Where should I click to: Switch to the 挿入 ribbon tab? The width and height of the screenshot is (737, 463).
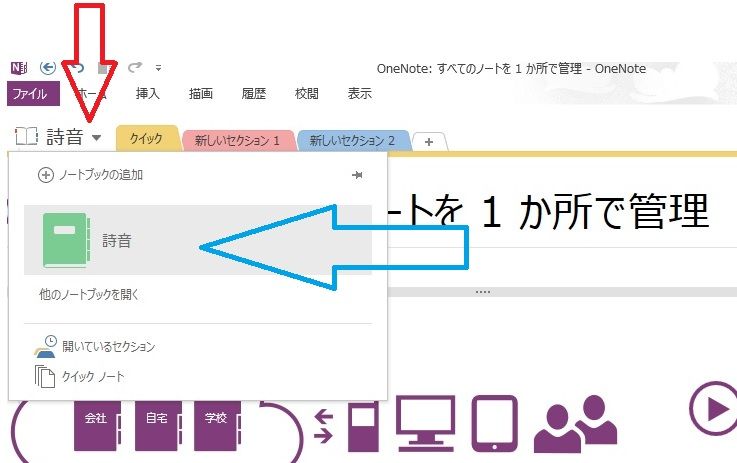148,94
